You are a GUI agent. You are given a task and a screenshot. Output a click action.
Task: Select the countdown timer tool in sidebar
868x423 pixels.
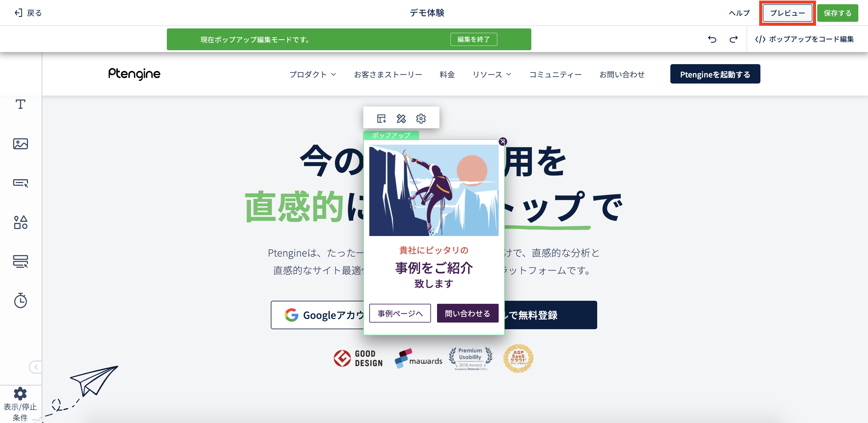click(20, 300)
